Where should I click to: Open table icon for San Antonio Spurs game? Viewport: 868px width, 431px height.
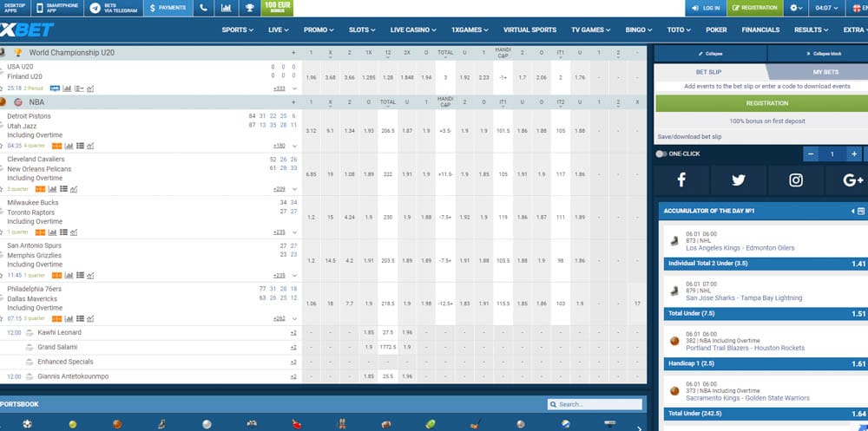pyautogui.click(x=80, y=276)
